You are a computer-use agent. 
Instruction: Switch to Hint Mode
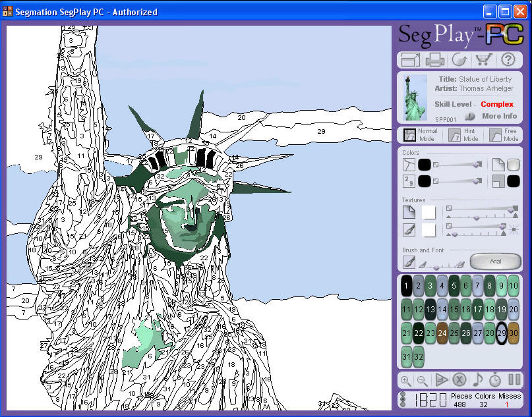point(463,135)
